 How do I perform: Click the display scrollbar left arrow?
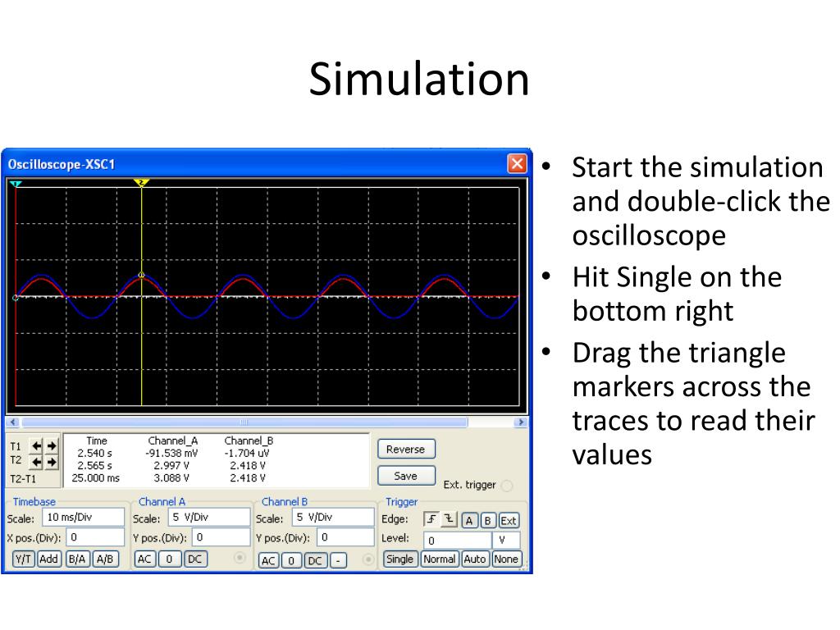point(13,422)
